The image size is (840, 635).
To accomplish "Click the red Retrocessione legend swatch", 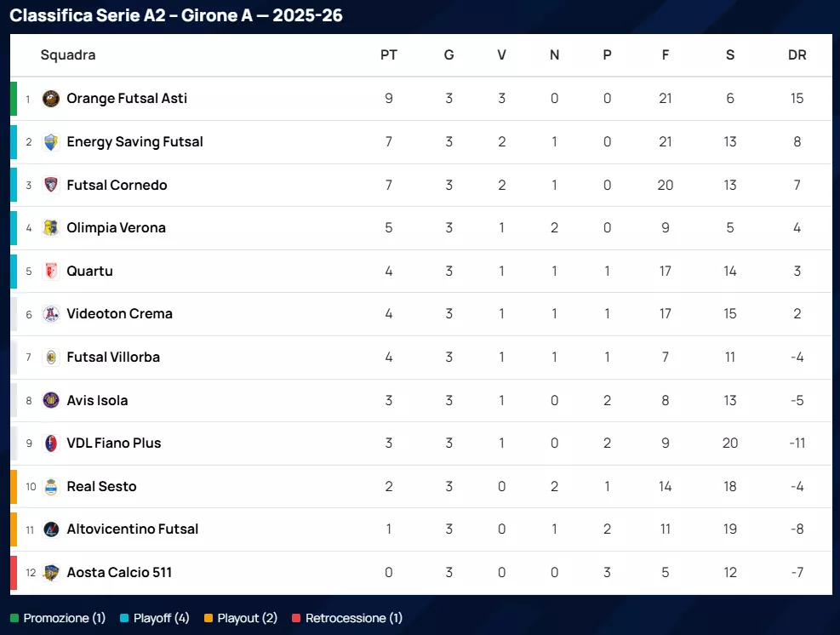I will pos(296,618).
